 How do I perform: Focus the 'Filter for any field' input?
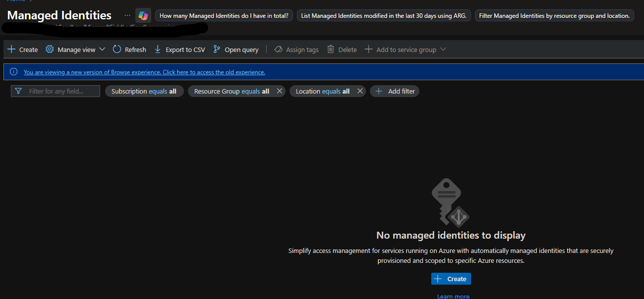point(56,91)
